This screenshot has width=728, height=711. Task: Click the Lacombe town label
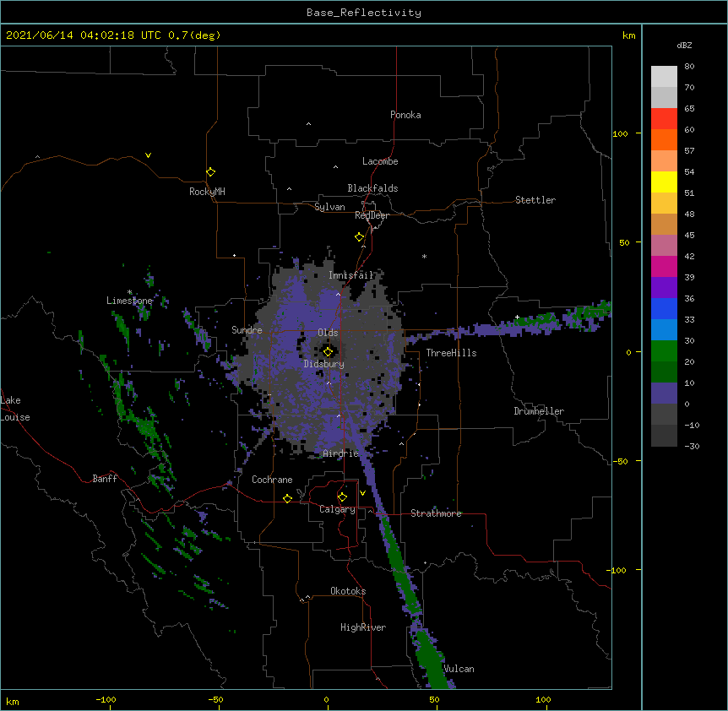click(380, 161)
